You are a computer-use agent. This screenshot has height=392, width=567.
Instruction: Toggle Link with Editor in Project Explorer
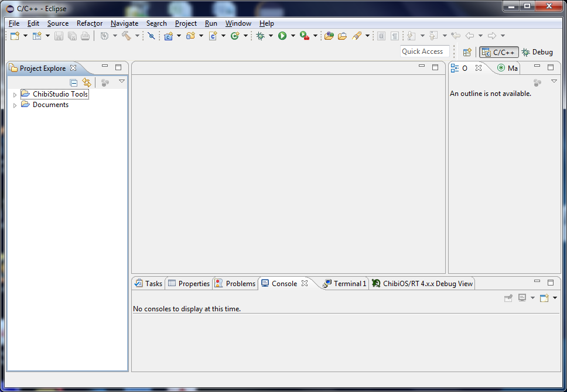(x=87, y=82)
